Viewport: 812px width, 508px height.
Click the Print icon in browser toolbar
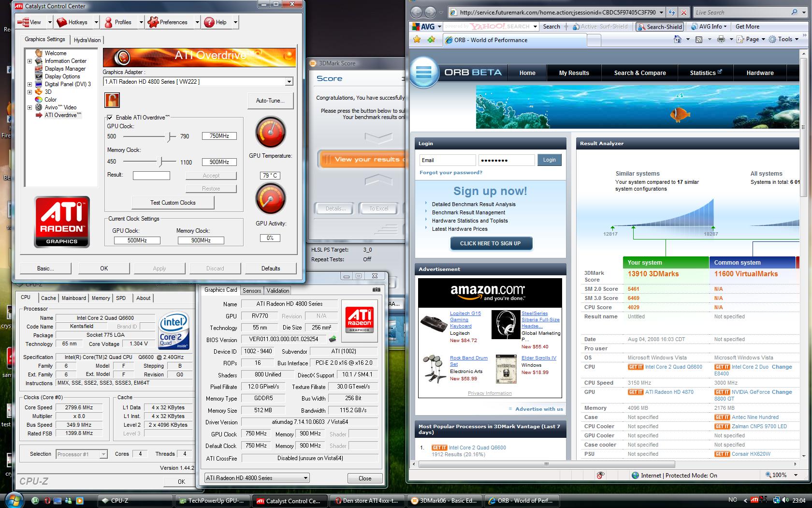click(721, 40)
